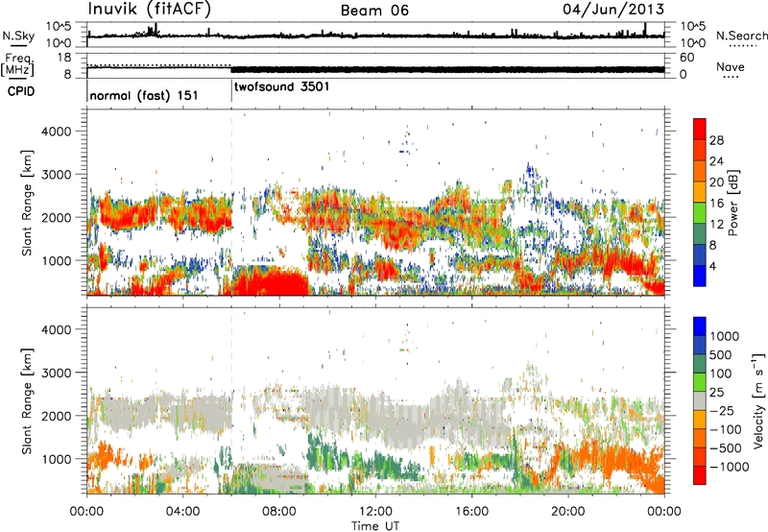
Task: Pick the red bottom segment of Velocity colorbar
Action: [700, 475]
